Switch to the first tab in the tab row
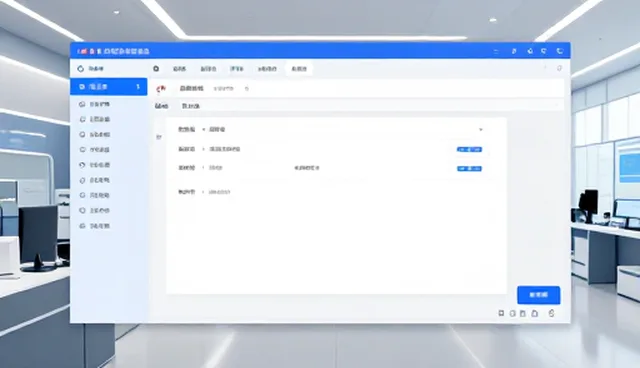The height and width of the screenshot is (368, 640). tap(179, 69)
